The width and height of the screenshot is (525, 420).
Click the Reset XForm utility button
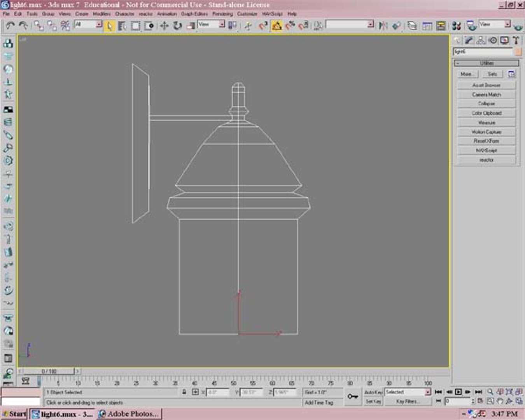(486, 141)
